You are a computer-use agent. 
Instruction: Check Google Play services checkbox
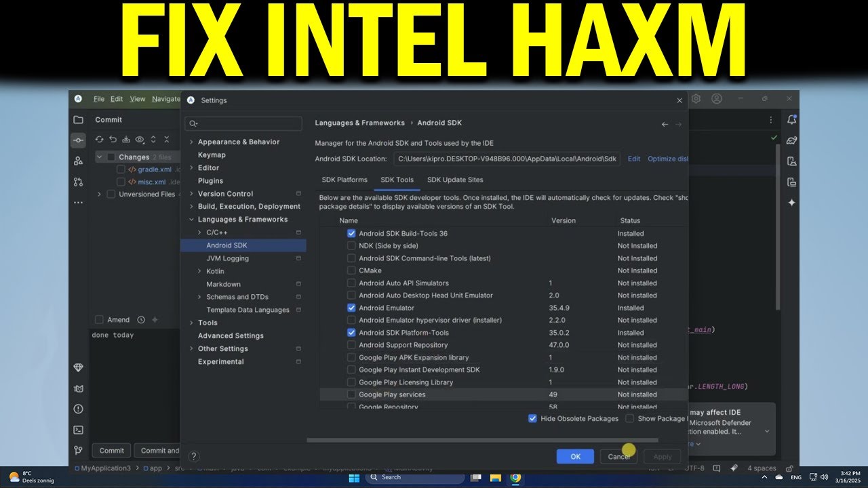351,394
